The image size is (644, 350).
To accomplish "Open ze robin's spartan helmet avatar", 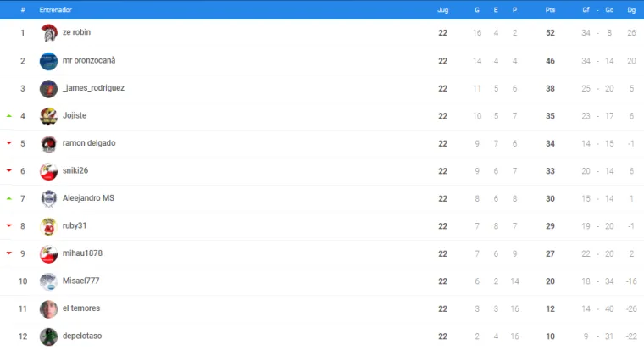I will pyautogui.click(x=48, y=33).
